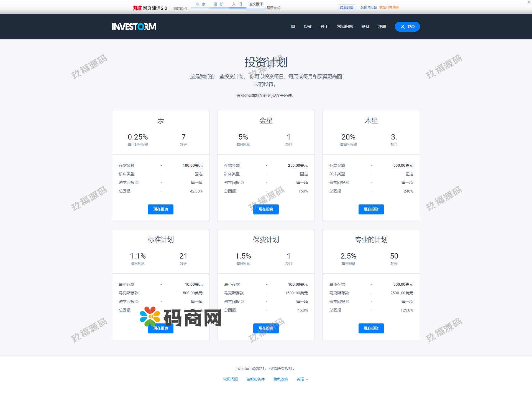The height and width of the screenshot is (395, 532).
Task: Open 参加问卷调查 survey link
Action: [389, 7]
